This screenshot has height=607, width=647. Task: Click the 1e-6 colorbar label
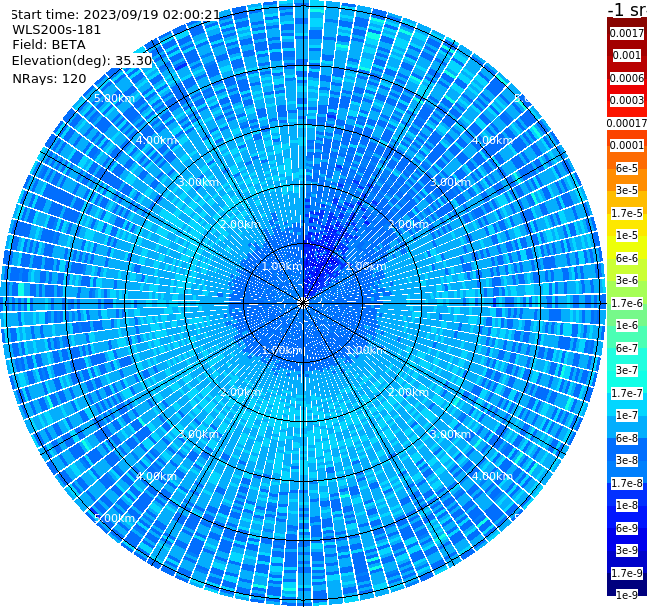pos(627,325)
